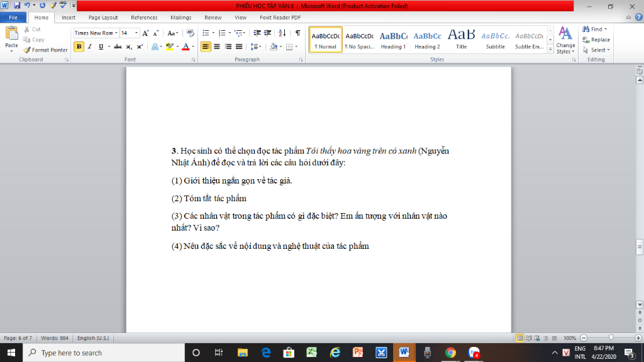Open the font name dropdown

[116, 33]
